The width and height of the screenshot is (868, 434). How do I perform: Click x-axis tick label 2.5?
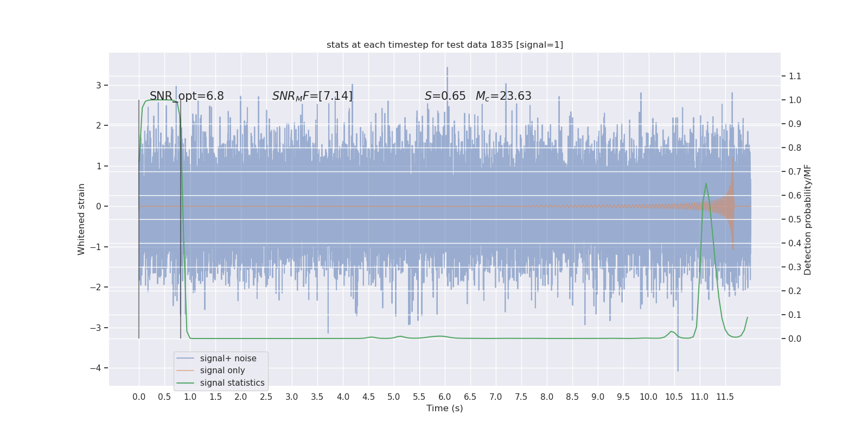(266, 397)
